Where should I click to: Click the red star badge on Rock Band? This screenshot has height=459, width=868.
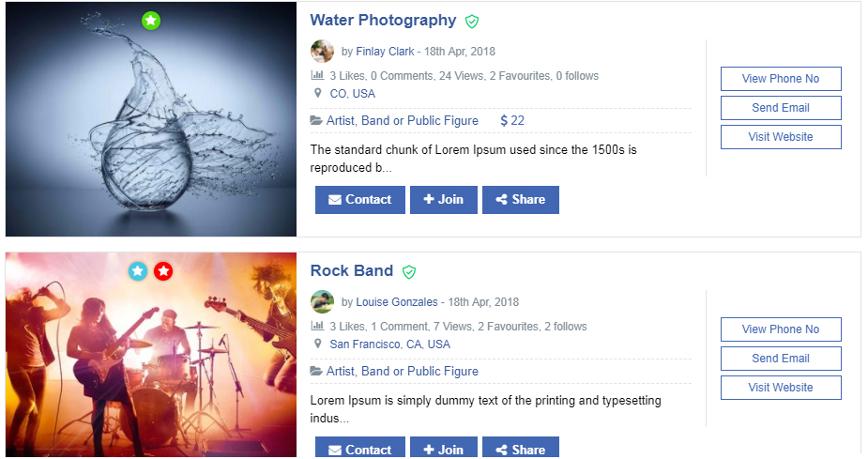coord(163,271)
